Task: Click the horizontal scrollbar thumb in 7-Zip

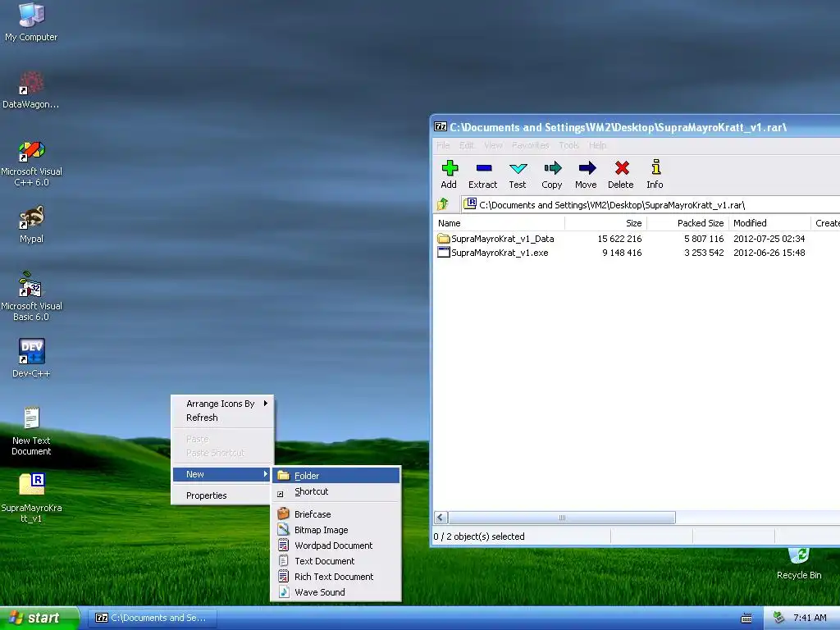Action: click(561, 518)
